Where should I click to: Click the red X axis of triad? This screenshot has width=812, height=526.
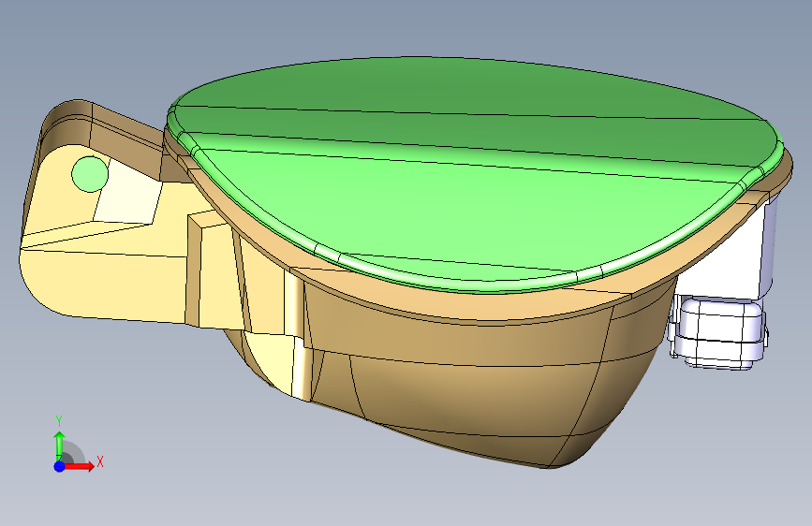click(80, 466)
